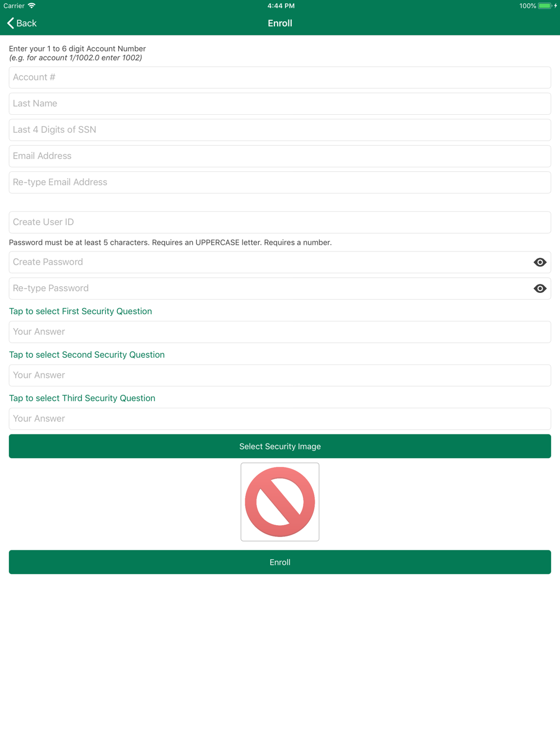Screen dimensions: 560x747
Task: Select the Last Name input
Action: click(280, 104)
